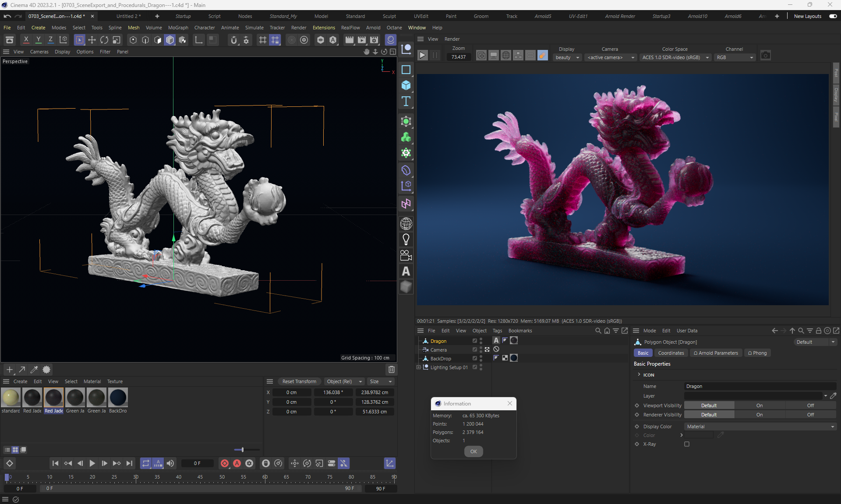Open the Color Space dropdown
The image size is (841, 504).
point(675,57)
